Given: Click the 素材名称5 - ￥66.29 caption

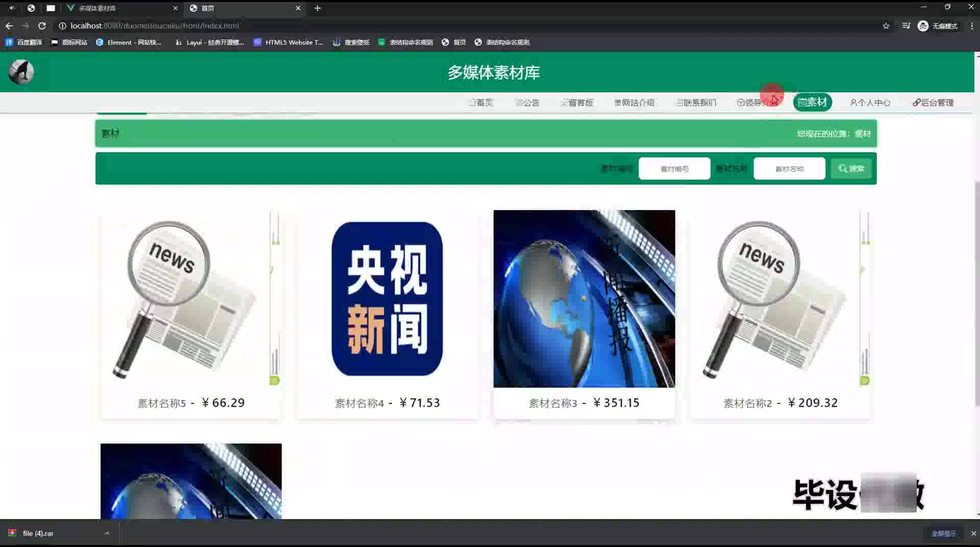Looking at the screenshot, I should [x=191, y=403].
